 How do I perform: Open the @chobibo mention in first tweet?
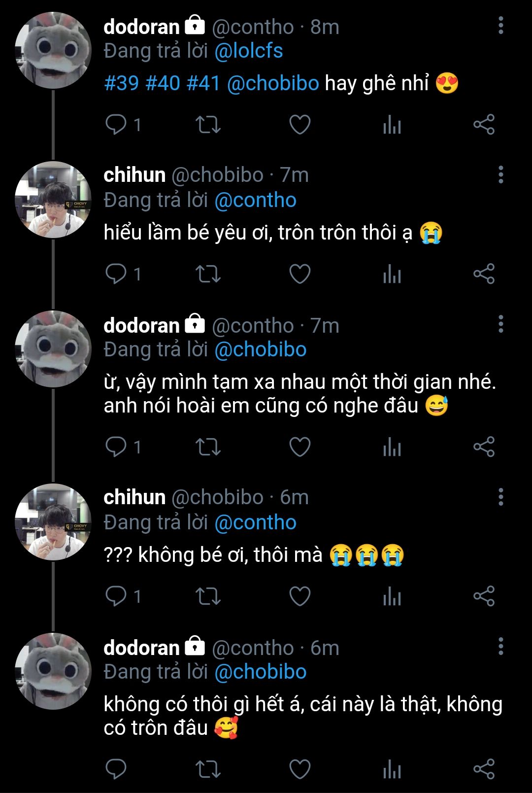click(273, 83)
